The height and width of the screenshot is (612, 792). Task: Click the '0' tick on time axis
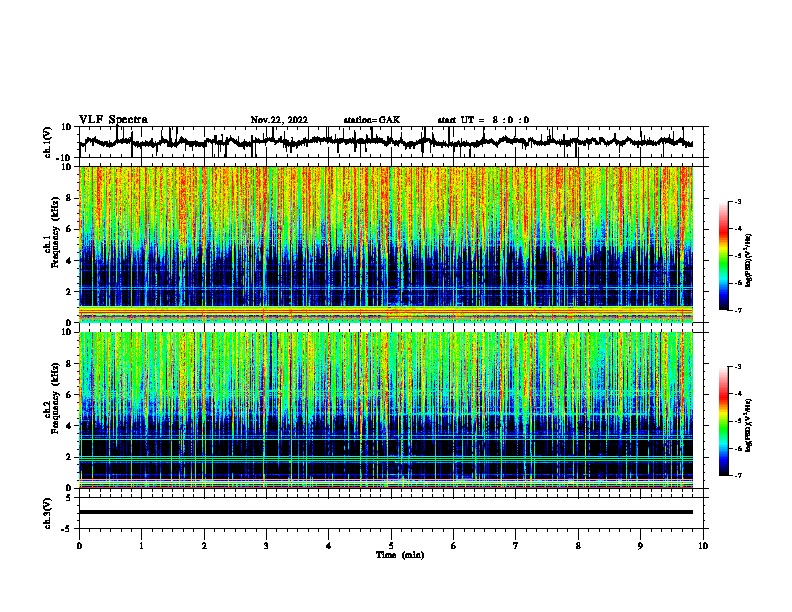point(79,546)
